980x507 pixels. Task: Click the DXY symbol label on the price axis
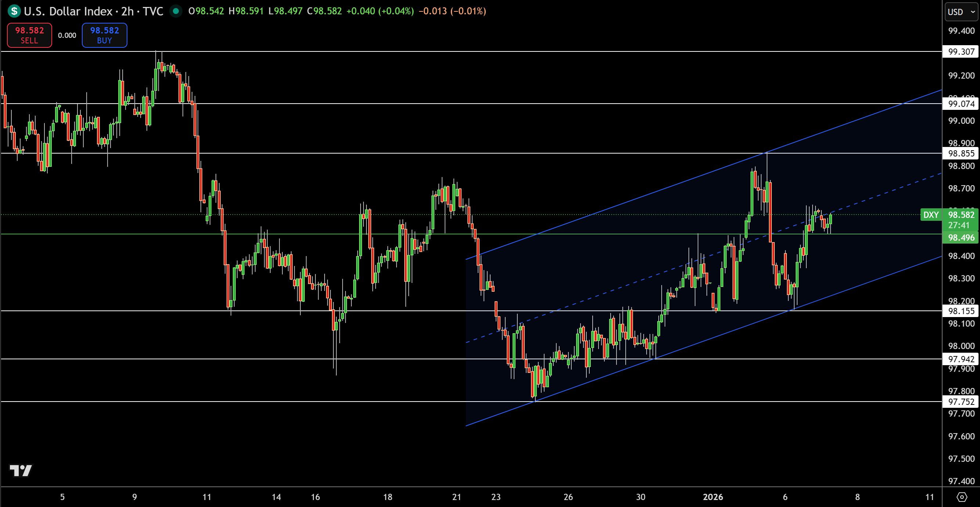pyautogui.click(x=930, y=215)
